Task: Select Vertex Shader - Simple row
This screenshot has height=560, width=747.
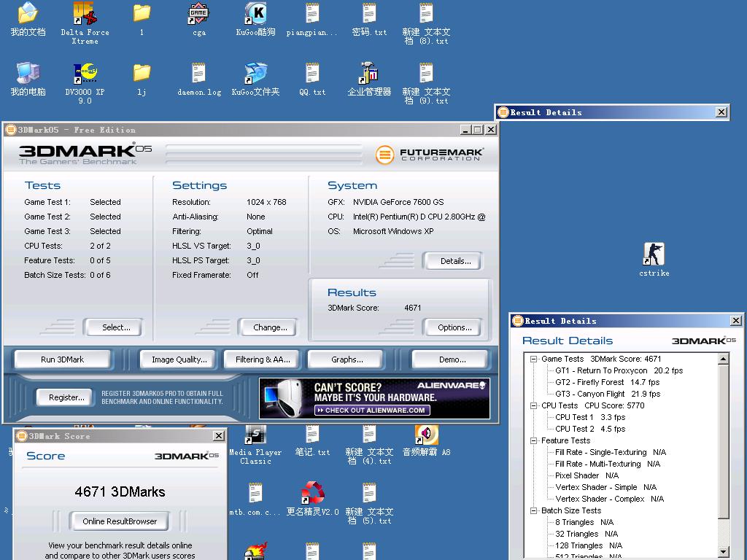Action: [605, 487]
